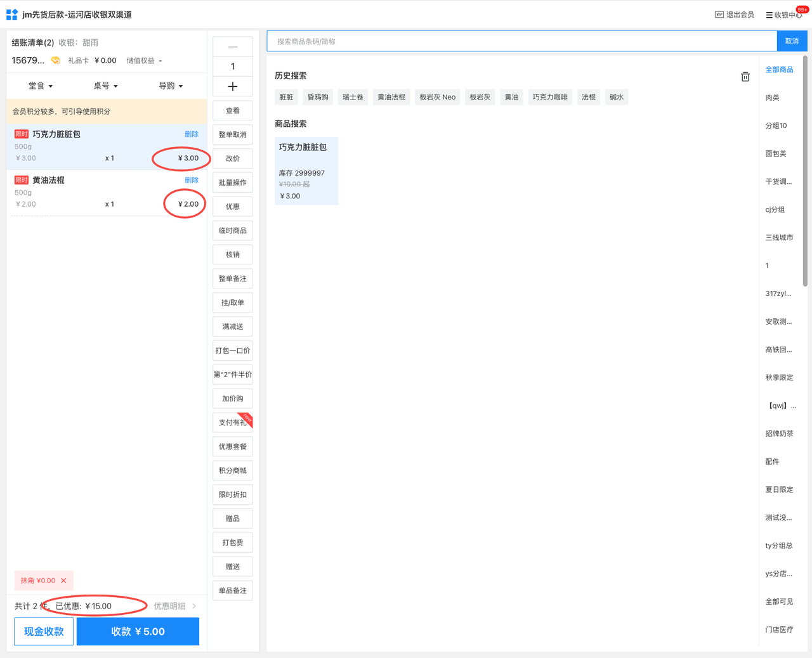The height and width of the screenshot is (658, 812).
Task: Select history search tag 瑞士卷
Action: (353, 97)
